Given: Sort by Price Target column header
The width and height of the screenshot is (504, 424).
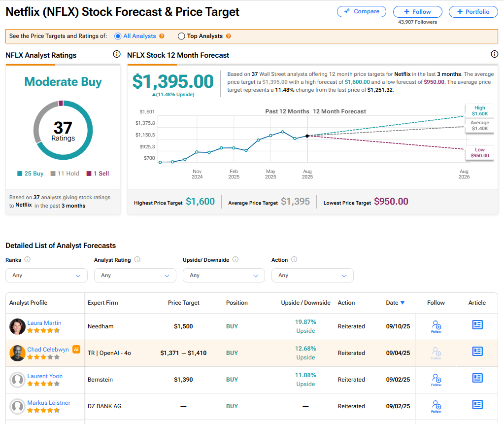Looking at the screenshot, I should (184, 303).
